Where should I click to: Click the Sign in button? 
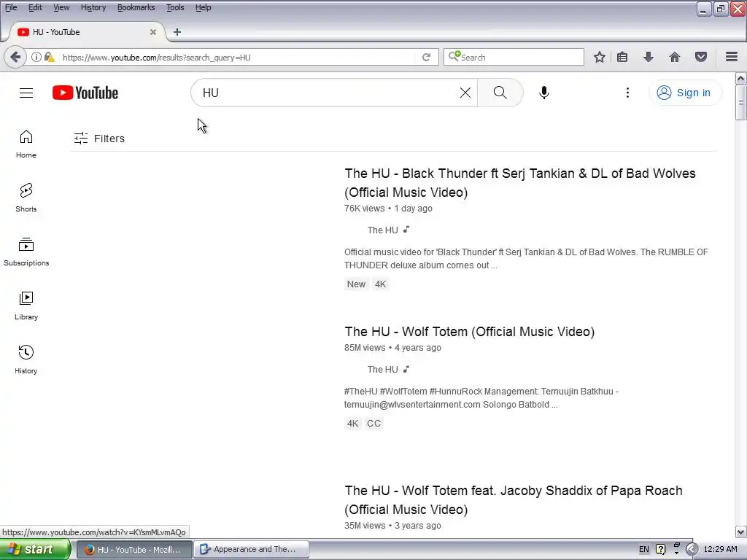pyautogui.click(x=685, y=93)
